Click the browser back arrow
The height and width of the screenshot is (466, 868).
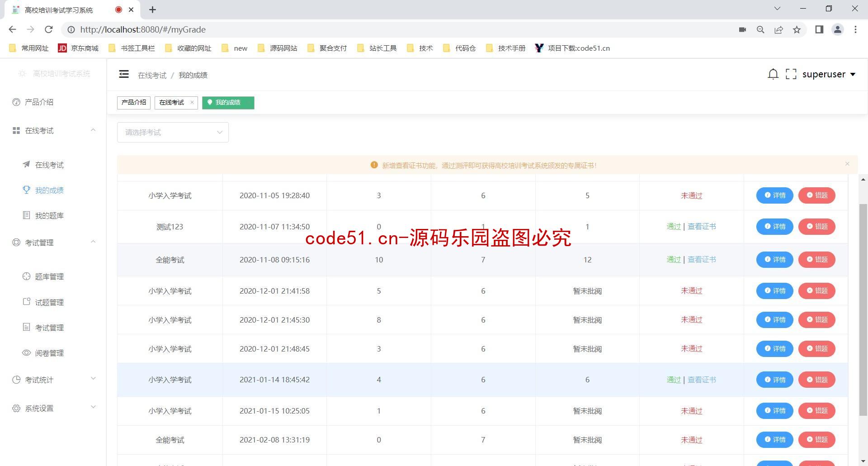[12, 29]
